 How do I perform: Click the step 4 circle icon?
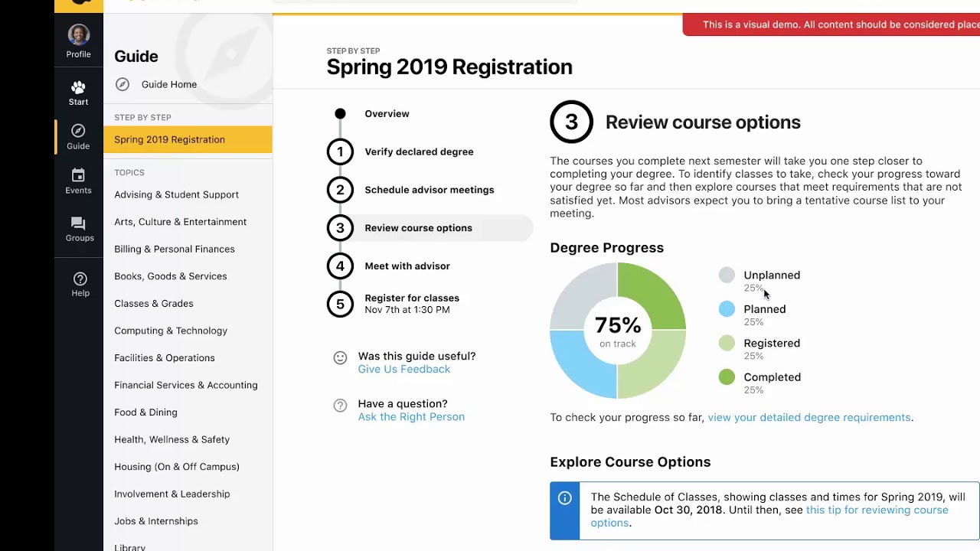coord(340,266)
